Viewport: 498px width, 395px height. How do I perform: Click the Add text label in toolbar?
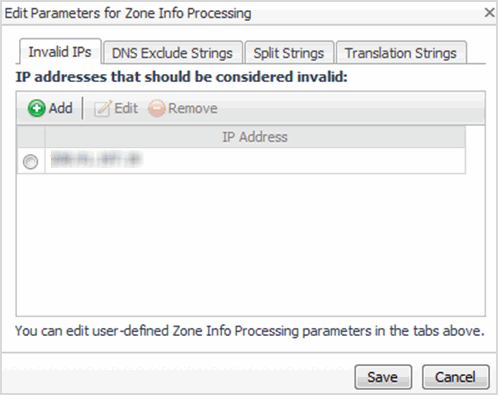61,108
